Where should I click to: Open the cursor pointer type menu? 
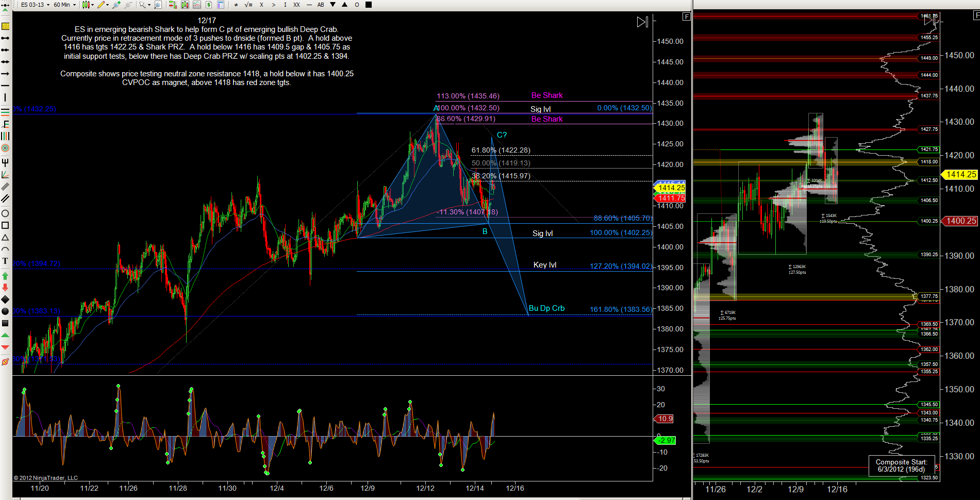coord(144,5)
